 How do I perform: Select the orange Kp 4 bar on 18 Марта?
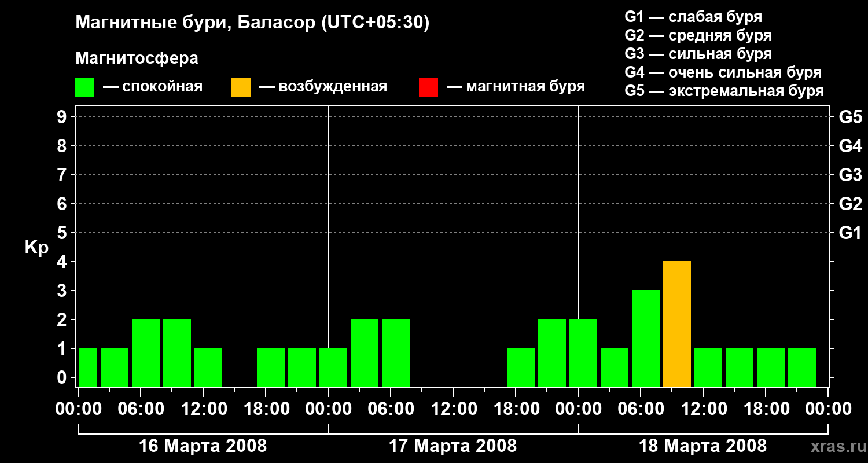(x=677, y=324)
